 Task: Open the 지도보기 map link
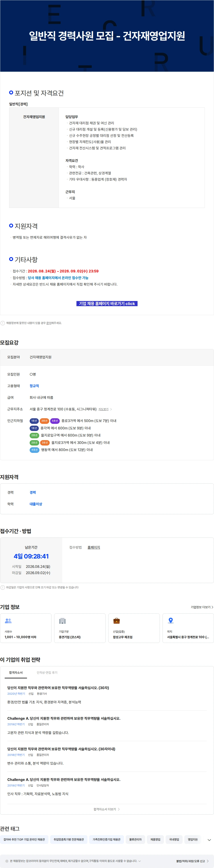coord(103,409)
